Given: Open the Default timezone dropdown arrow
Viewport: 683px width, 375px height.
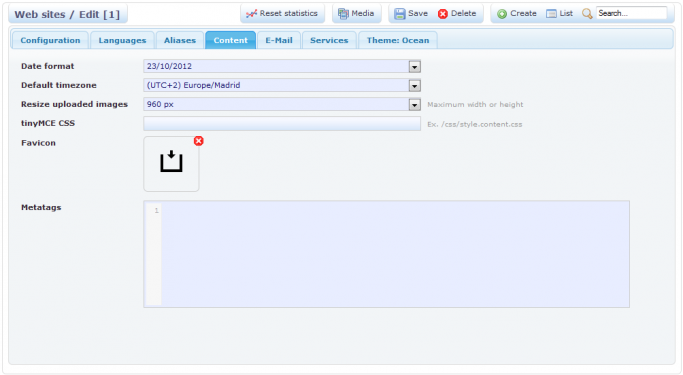Looking at the screenshot, I should click(x=414, y=86).
